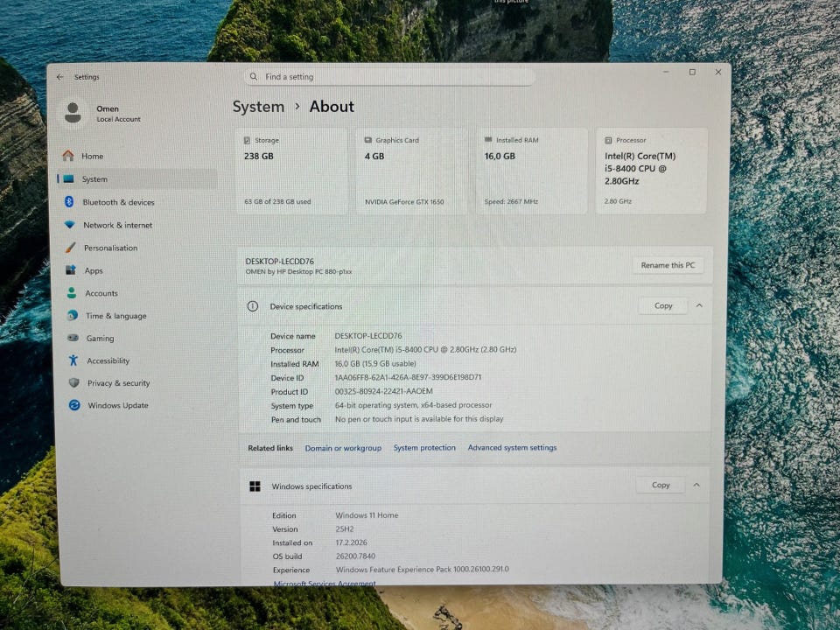
Task: Click the Time & language globe icon
Action: pos(73,316)
